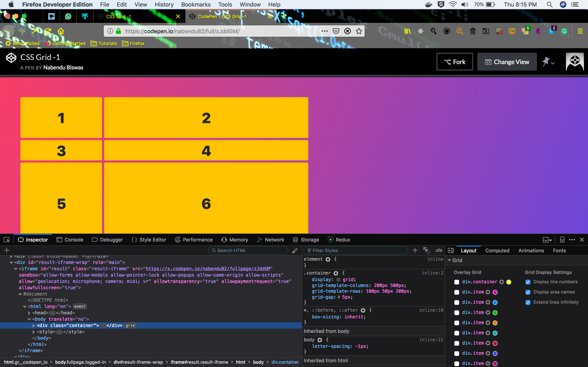Open responsive design mode icon
This screenshot has width=588, height=367.
[x=562, y=240]
